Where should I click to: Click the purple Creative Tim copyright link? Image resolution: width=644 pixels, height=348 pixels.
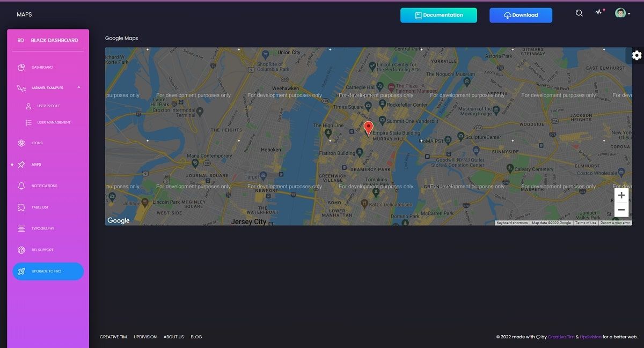[x=561, y=337]
